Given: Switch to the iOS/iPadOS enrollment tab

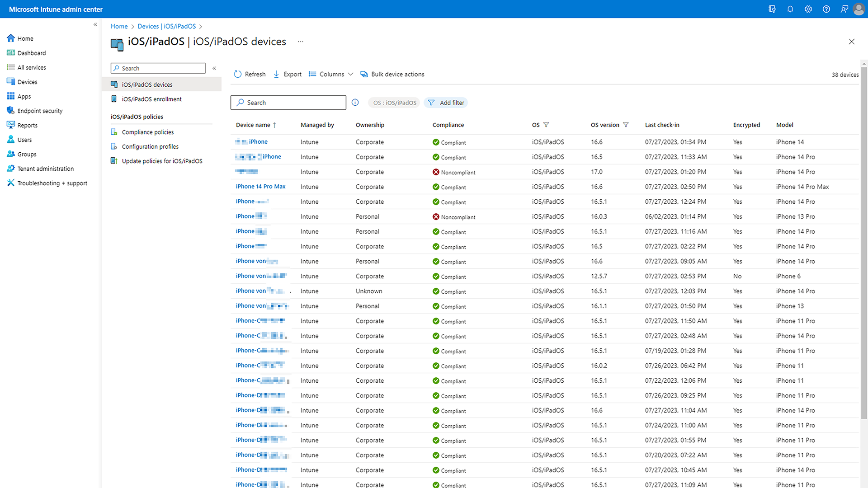Looking at the screenshot, I should pyautogui.click(x=151, y=99).
